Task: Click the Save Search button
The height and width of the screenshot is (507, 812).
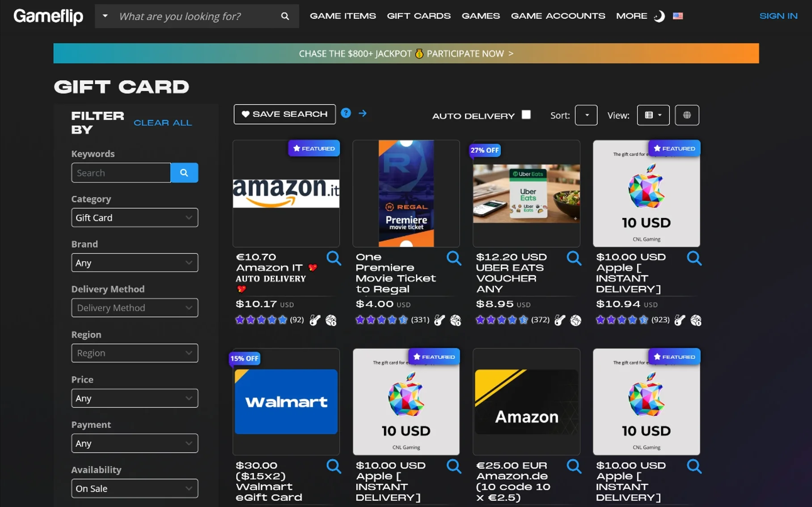Action: point(284,114)
